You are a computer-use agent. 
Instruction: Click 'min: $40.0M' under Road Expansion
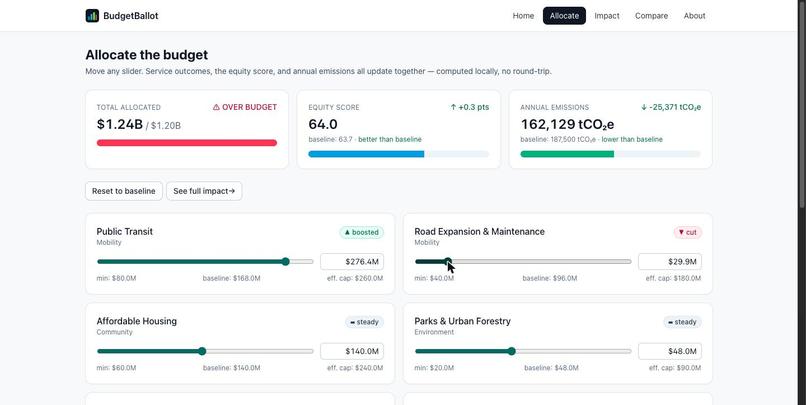point(434,279)
